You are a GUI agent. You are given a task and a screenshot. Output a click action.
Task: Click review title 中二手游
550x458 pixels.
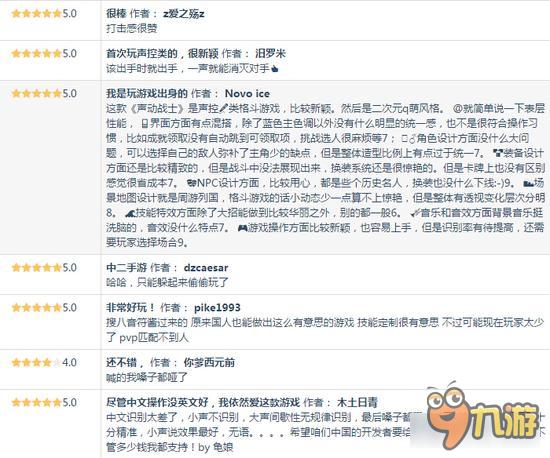pos(127,268)
